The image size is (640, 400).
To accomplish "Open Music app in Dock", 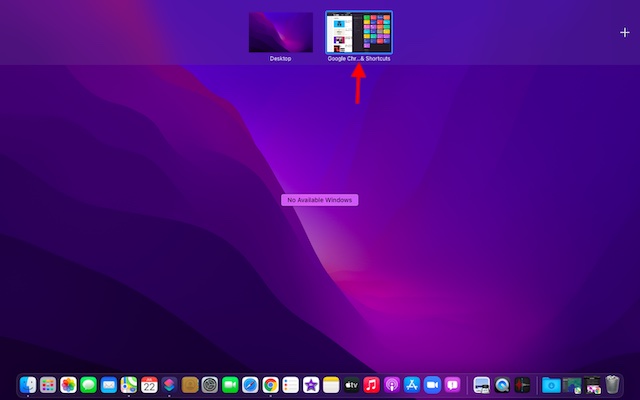I will 371,384.
